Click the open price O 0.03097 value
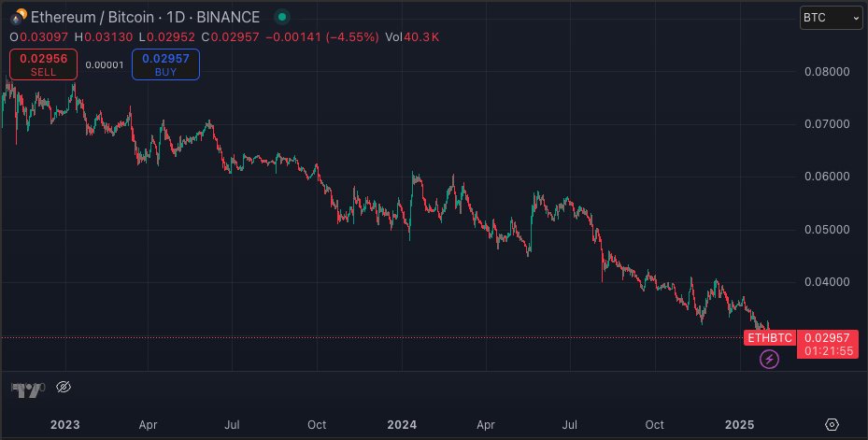The width and height of the screenshot is (868, 440). pos(38,37)
